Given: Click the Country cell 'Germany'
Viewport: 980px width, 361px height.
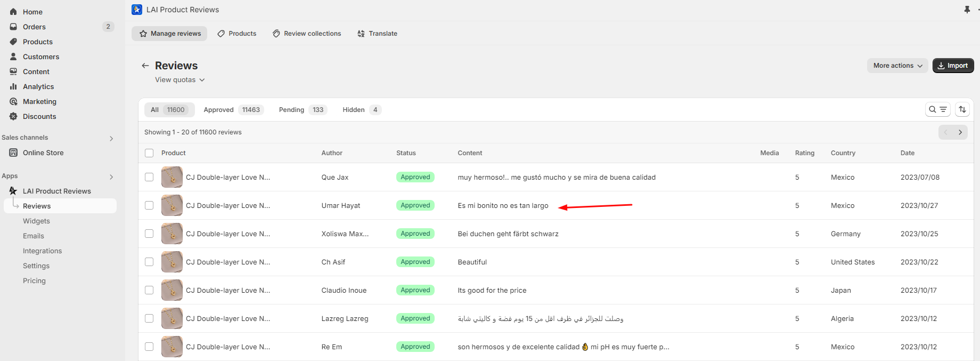Looking at the screenshot, I should (846, 234).
